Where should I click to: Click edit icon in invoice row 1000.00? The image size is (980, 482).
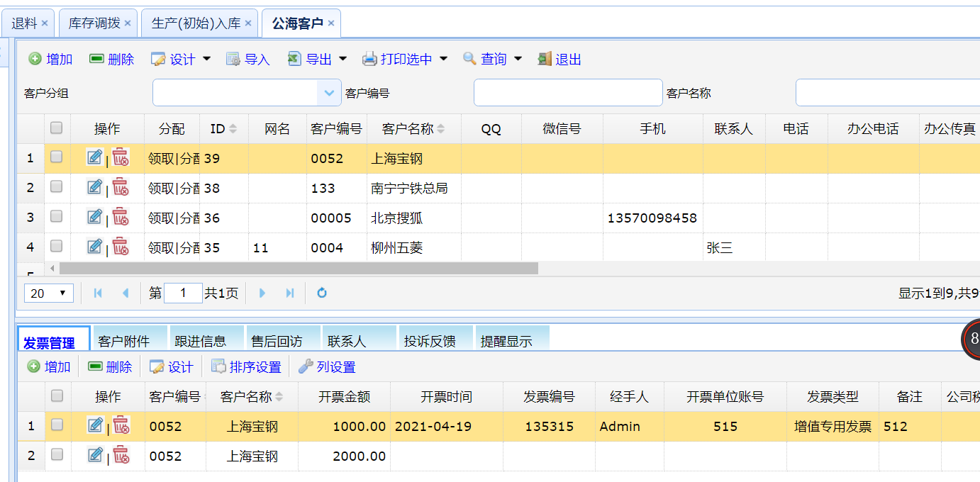coord(94,425)
